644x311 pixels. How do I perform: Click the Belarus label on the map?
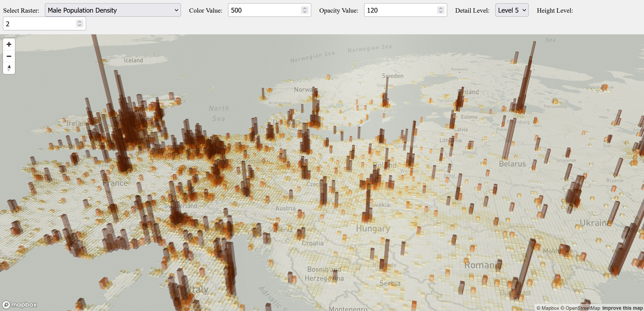(x=512, y=164)
